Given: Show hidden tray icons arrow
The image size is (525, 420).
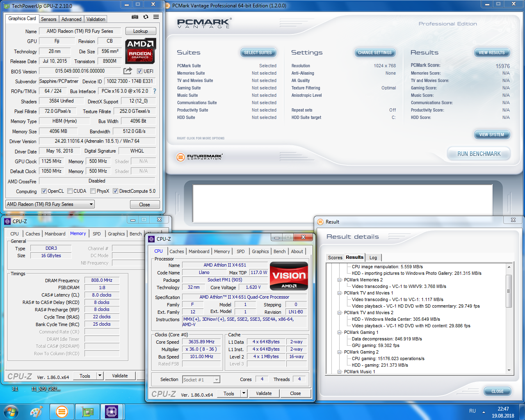Looking at the screenshot, I should coord(484,412).
